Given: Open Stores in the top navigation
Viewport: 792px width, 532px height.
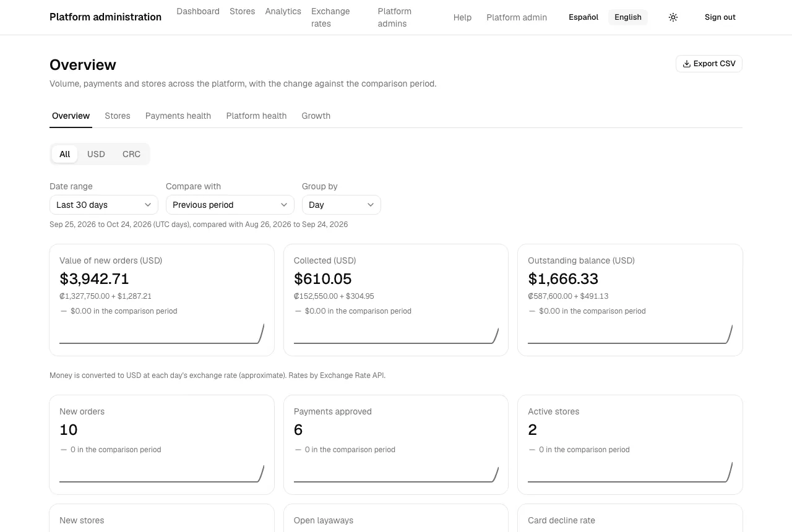Looking at the screenshot, I should pyautogui.click(x=243, y=11).
